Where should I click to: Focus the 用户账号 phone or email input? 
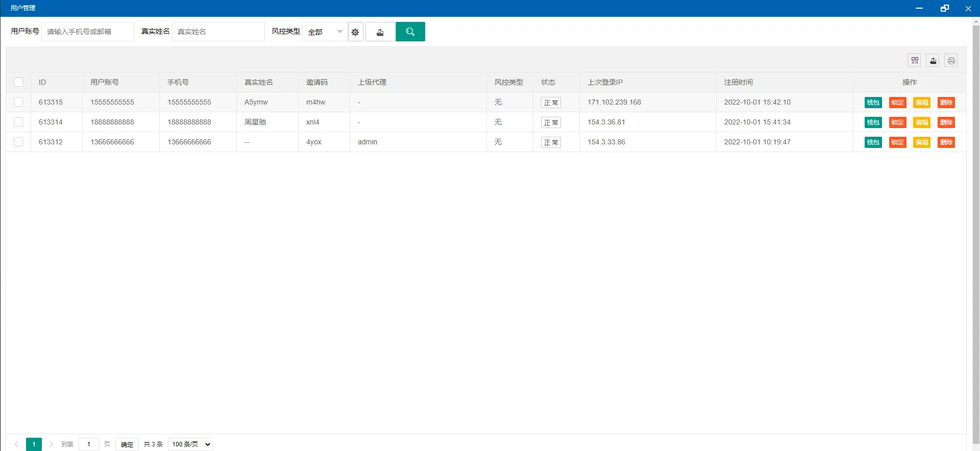click(x=88, y=32)
